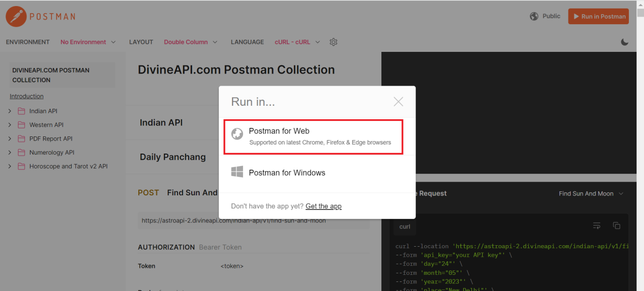Open the documentation settings gear
644x291 pixels.
coord(333,42)
